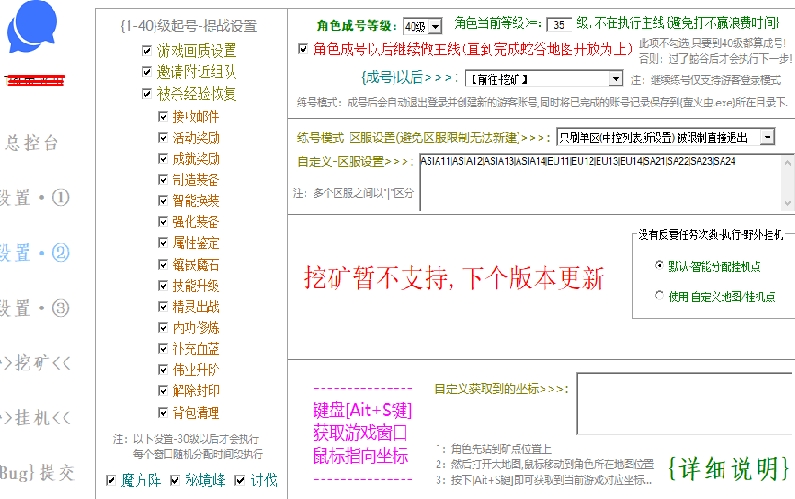Toggle the 解除封印 checkbox
The image size is (795, 499).
pyautogui.click(x=163, y=390)
